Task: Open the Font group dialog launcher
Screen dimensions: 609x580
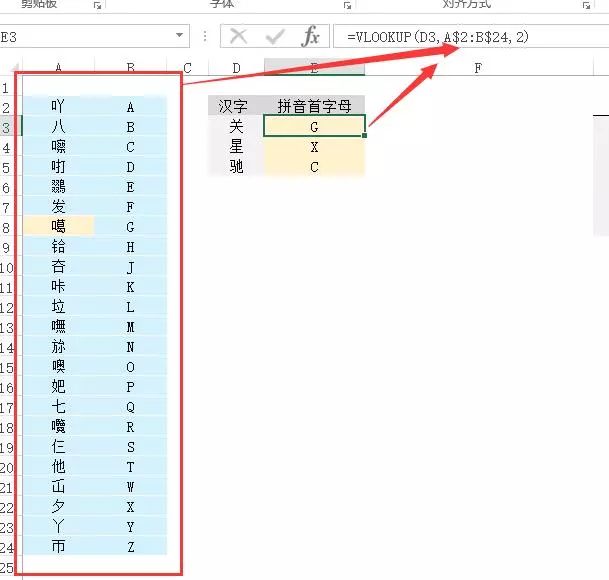Action: click(x=348, y=5)
